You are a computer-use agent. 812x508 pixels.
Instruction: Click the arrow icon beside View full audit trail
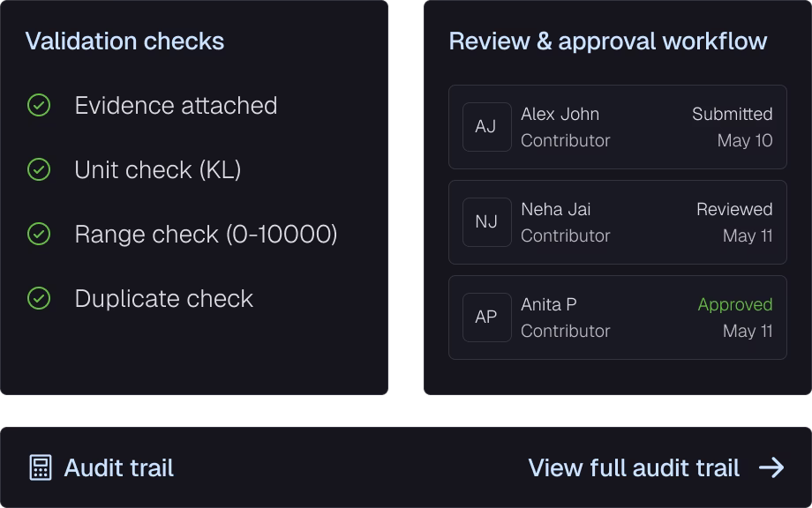pos(771,467)
